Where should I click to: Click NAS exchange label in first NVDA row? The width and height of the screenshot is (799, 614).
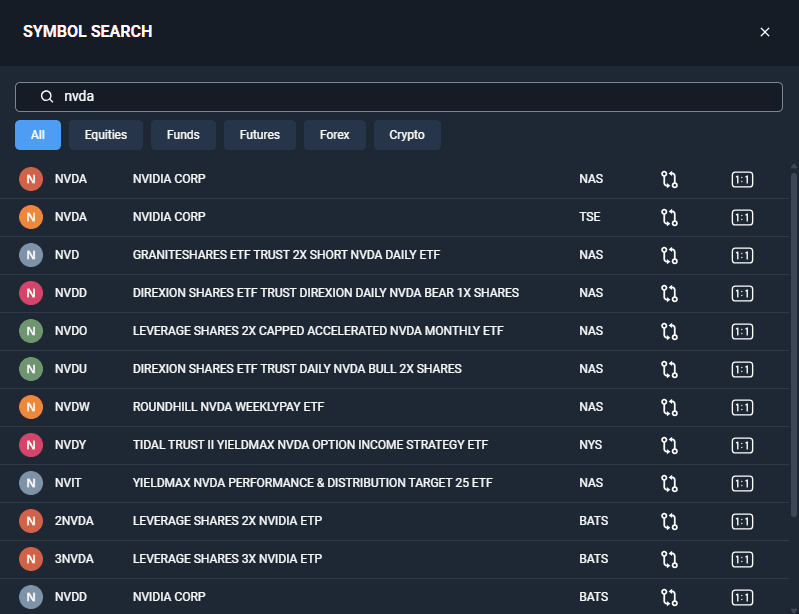591,179
